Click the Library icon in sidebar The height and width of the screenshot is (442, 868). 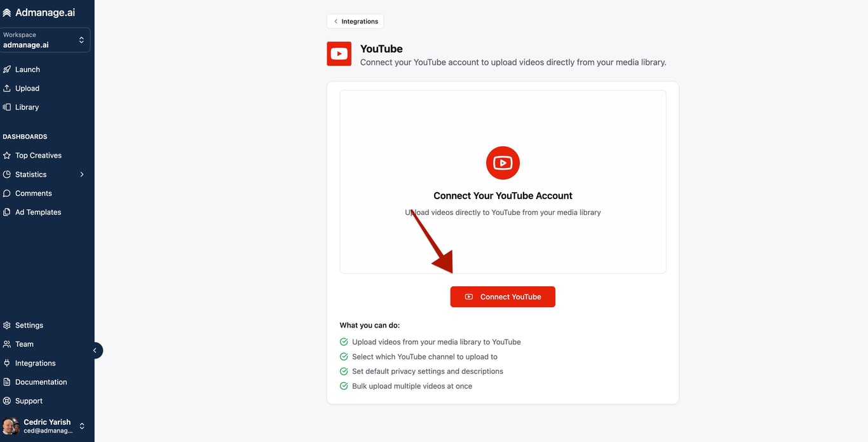7,107
